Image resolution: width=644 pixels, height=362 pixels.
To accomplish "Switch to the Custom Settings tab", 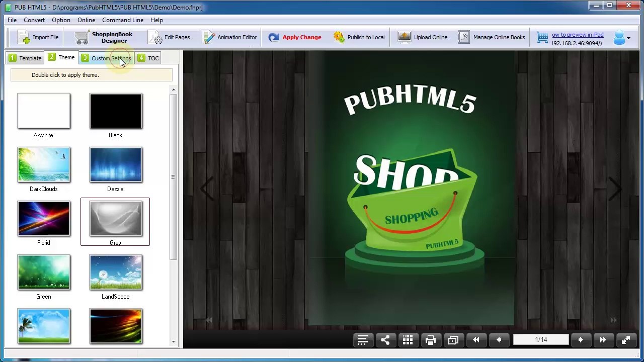I will coord(106,58).
